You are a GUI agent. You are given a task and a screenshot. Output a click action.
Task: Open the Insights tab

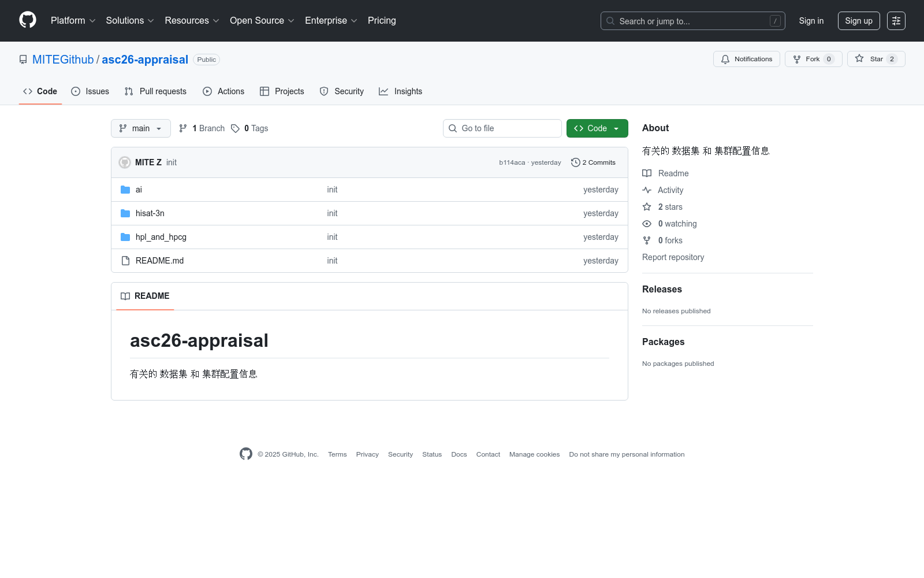[400, 91]
